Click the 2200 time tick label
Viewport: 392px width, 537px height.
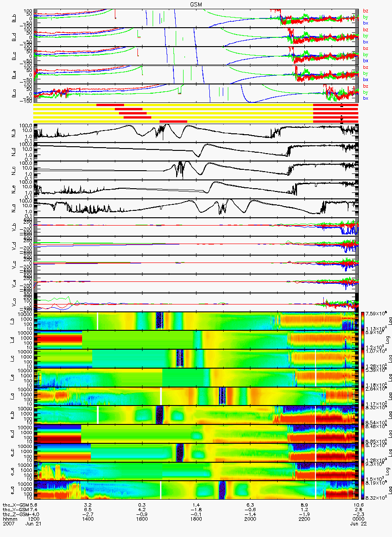pos(304,519)
